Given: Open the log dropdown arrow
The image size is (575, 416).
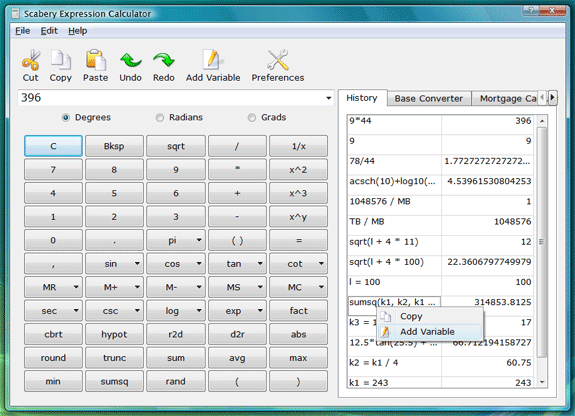Looking at the screenshot, I should [199, 311].
